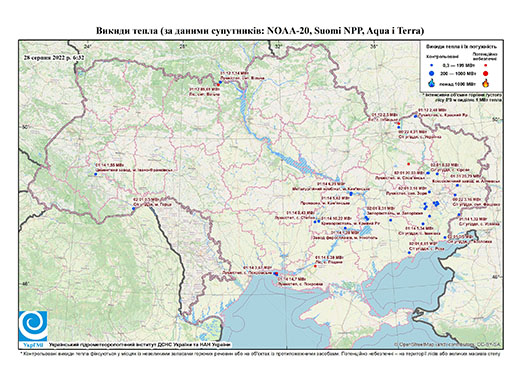The width and height of the screenshot is (520, 368).
Task: Click the large blue circle legend symbol
Action: [432, 73]
